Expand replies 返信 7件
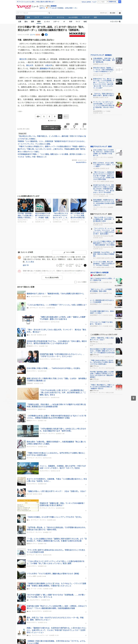The image size is (138, 644). 26,265
